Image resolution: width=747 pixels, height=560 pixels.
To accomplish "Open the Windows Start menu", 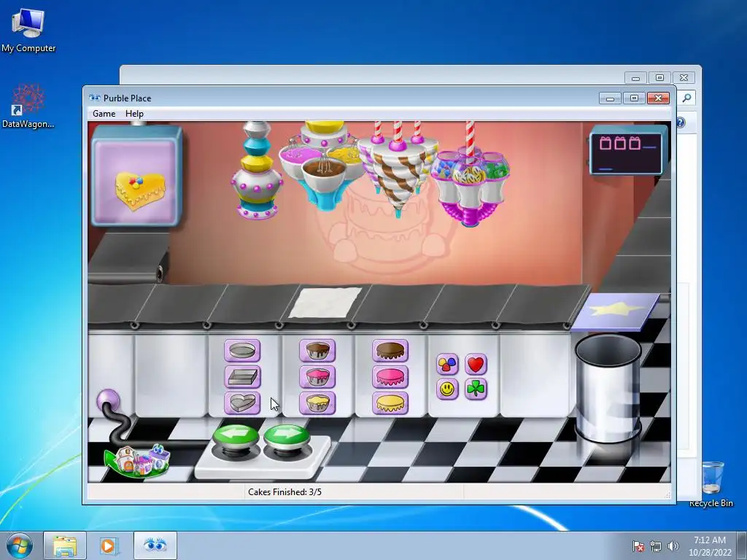I will 20,545.
